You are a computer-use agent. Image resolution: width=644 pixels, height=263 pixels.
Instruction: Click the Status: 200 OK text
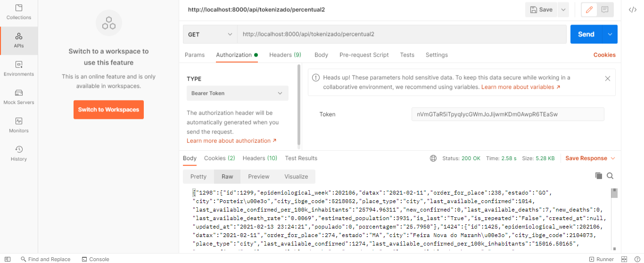(x=462, y=158)
